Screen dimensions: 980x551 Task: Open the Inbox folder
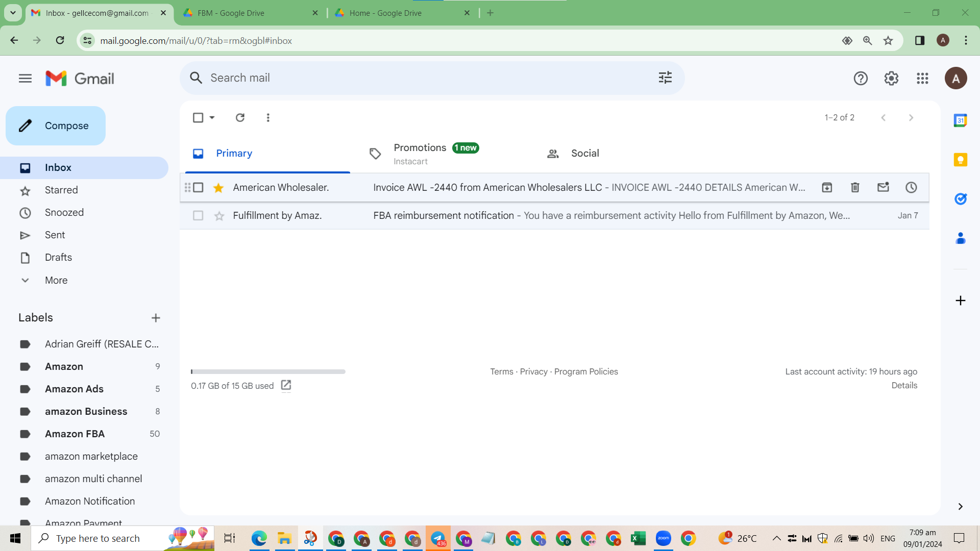click(84, 168)
